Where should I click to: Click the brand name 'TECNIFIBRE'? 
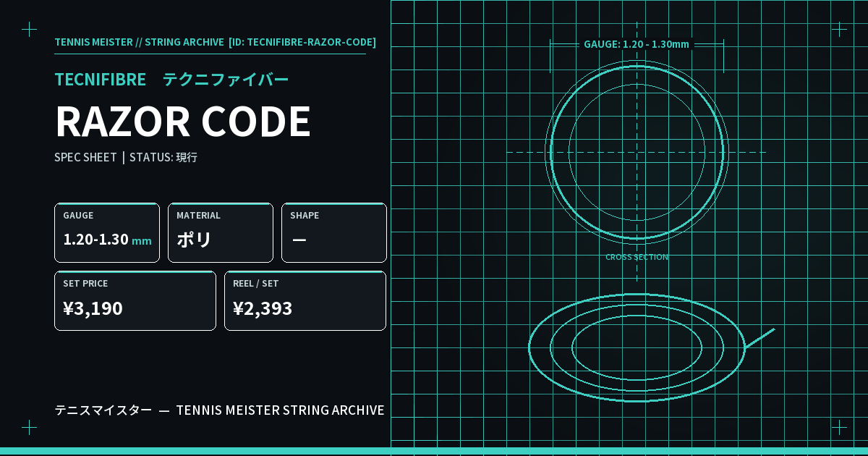click(x=101, y=80)
